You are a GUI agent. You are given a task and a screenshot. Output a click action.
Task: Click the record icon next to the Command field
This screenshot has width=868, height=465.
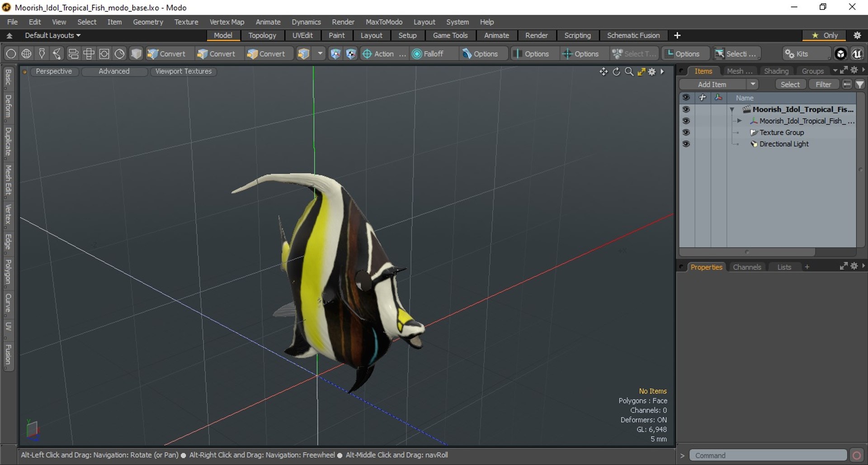coord(856,455)
